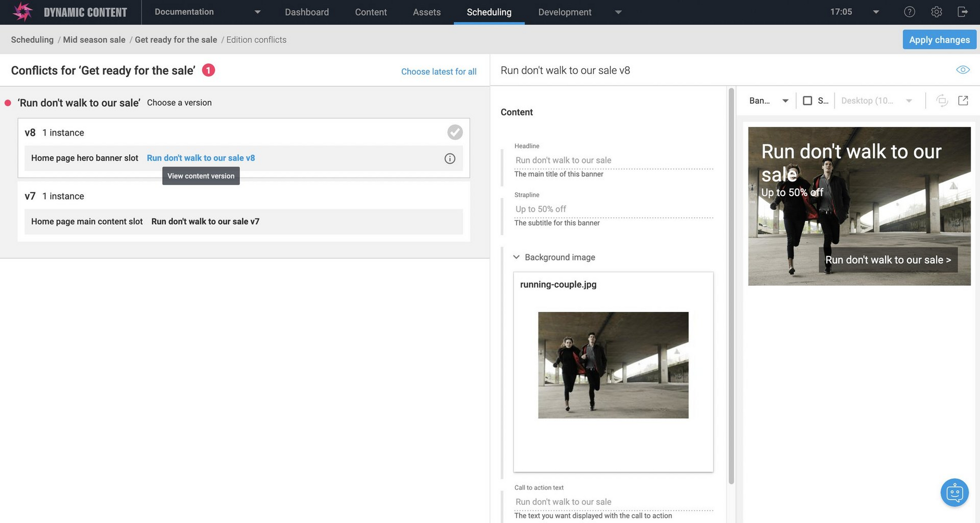The height and width of the screenshot is (523, 980).
Task: Select the v7 1 instance version card
Action: tap(243, 211)
